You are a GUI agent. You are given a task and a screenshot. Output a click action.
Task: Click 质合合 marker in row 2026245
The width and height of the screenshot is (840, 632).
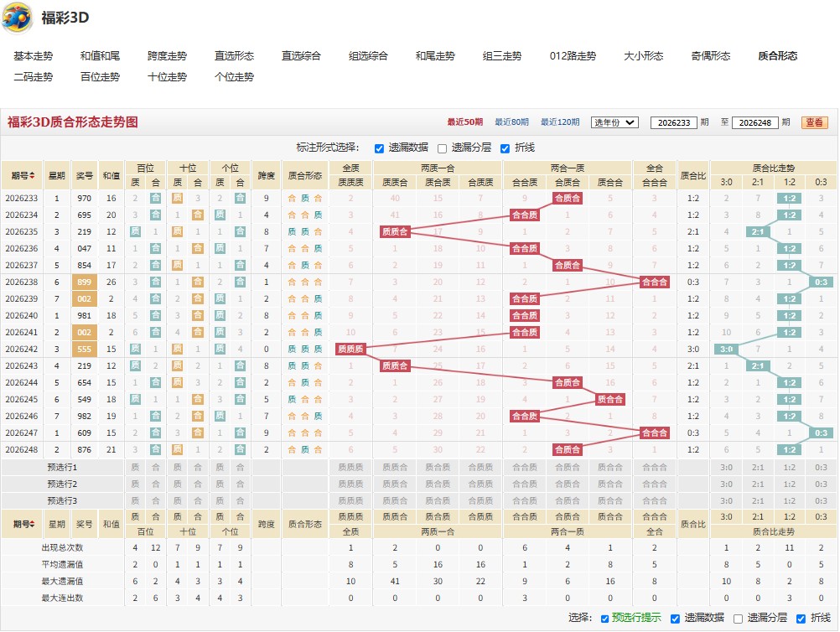point(610,400)
